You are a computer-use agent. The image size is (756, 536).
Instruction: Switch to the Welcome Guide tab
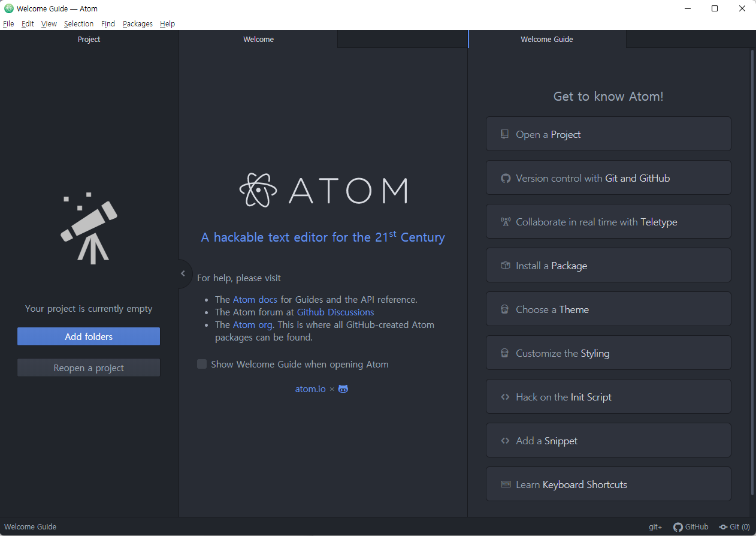547,40
